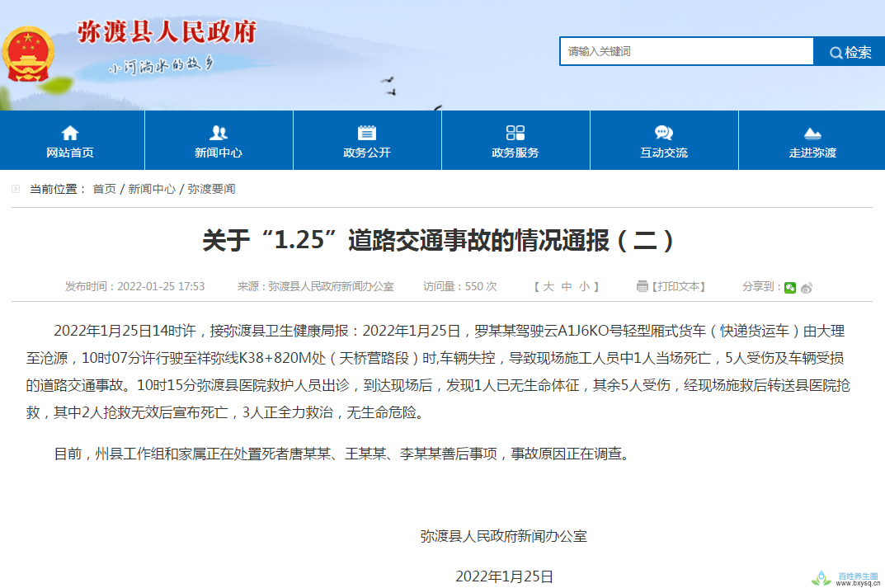
Task: Click the 打印文本 print link
Action: click(679, 287)
